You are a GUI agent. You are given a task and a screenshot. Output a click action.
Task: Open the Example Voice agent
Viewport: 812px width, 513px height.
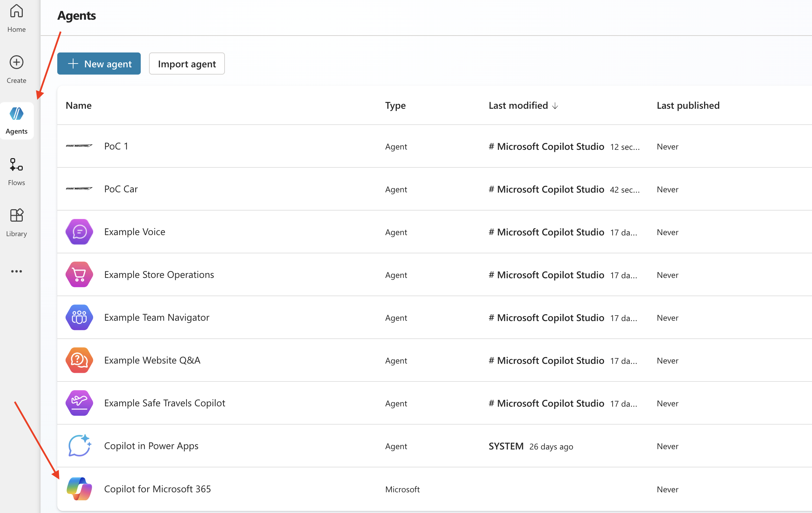coord(135,232)
